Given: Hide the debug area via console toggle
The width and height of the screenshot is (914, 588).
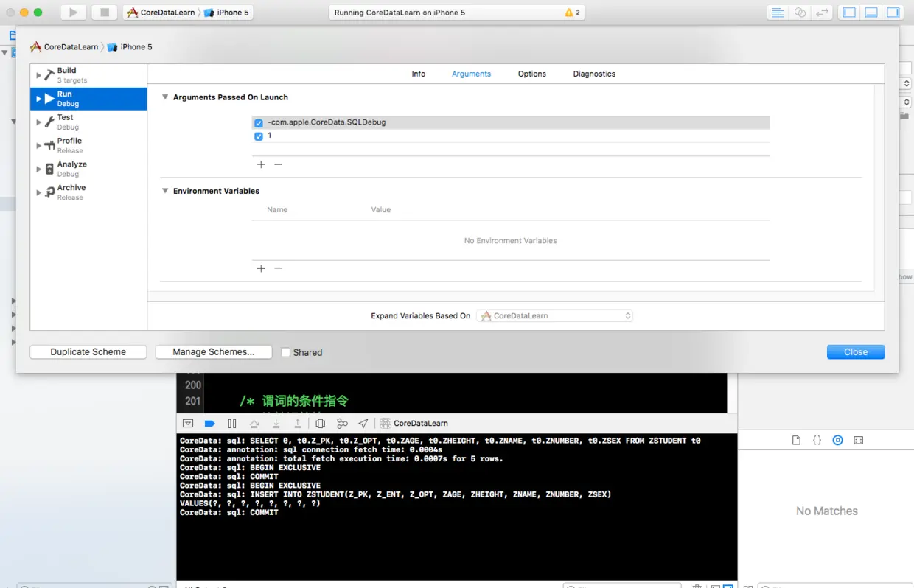Looking at the screenshot, I should (188, 424).
